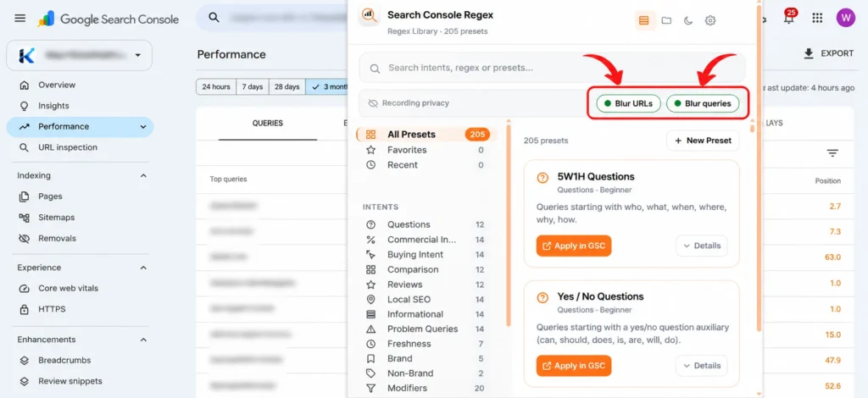Screen dimensions: 868x398
Task: Select the Brand intent
Action: 426,358
